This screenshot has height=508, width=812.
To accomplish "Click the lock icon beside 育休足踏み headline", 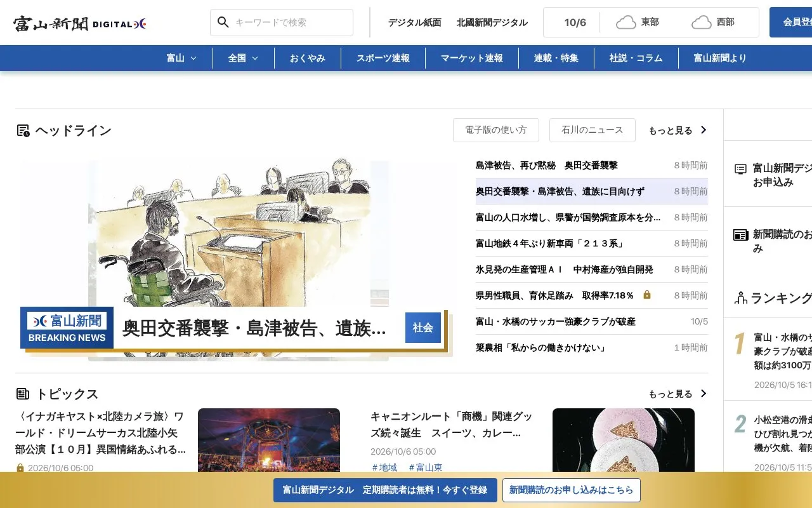I will tap(647, 295).
